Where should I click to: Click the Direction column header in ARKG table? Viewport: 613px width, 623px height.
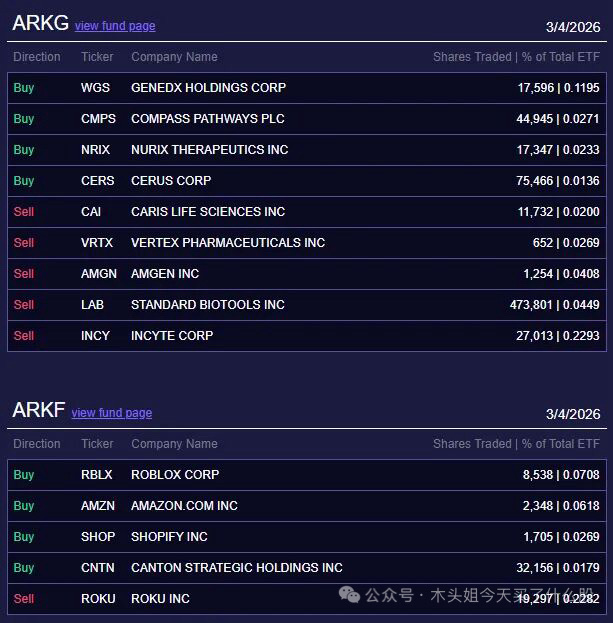pyautogui.click(x=37, y=57)
